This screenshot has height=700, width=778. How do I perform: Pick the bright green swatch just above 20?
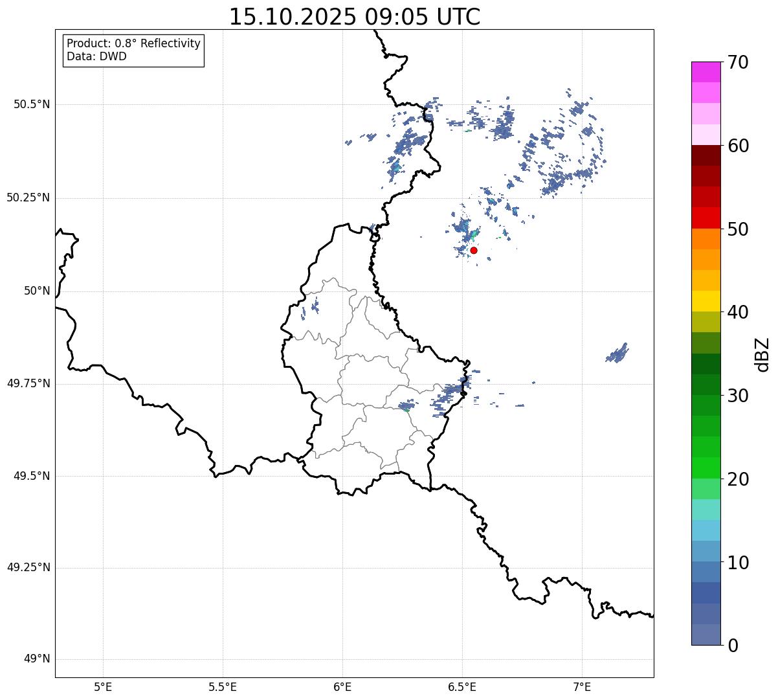(706, 468)
